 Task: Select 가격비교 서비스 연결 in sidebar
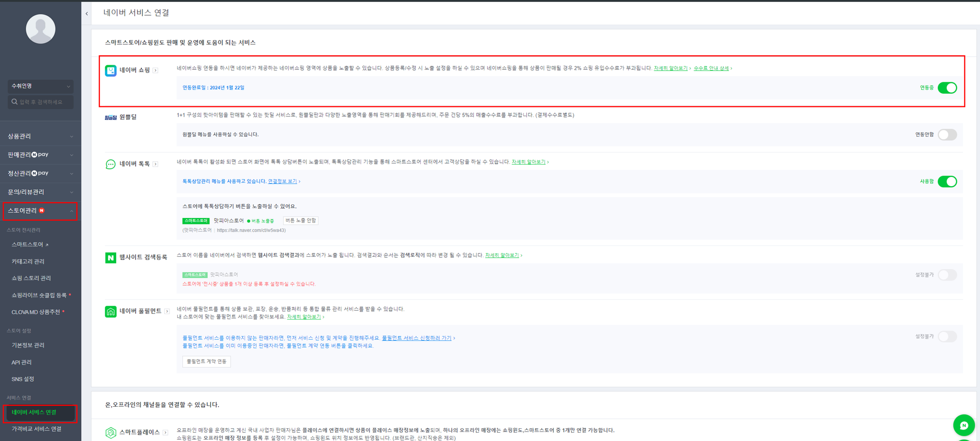[36, 429]
